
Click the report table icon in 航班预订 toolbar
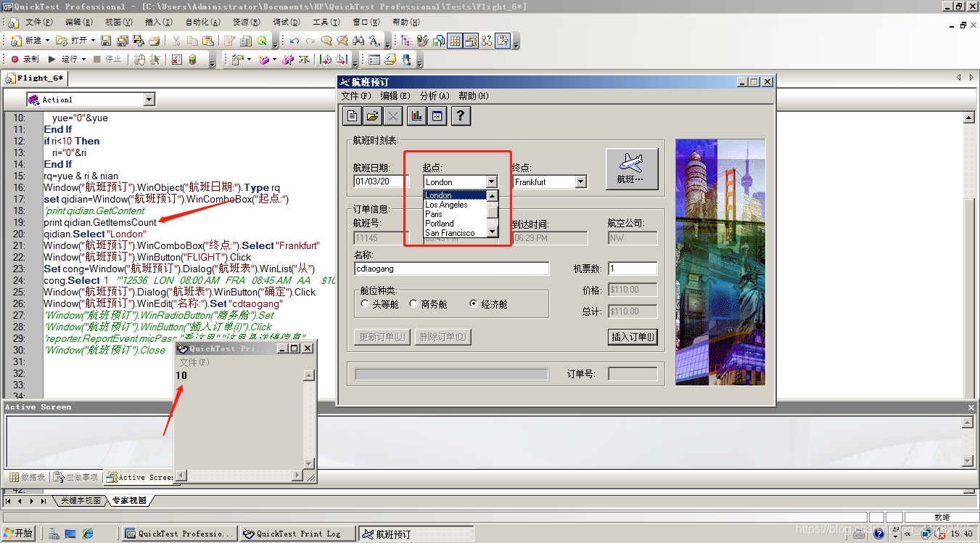(x=437, y=115)
